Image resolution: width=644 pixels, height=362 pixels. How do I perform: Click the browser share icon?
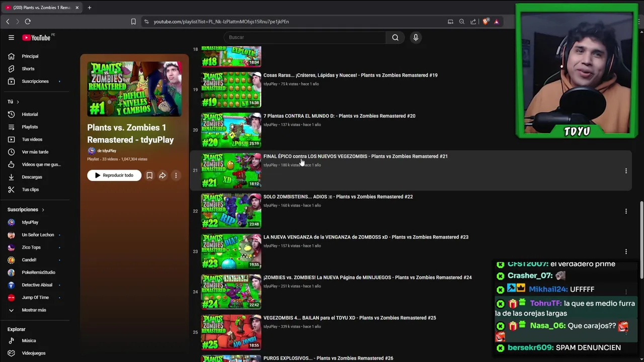[473, 22]
